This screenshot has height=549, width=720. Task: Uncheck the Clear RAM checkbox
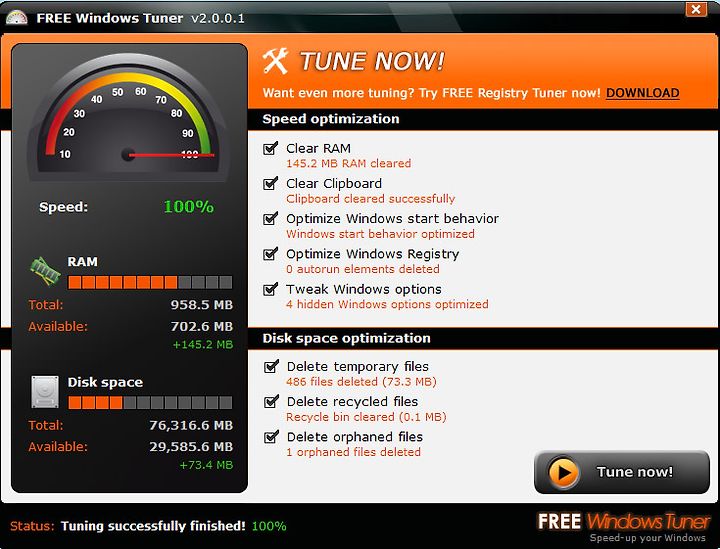point(270,148)
